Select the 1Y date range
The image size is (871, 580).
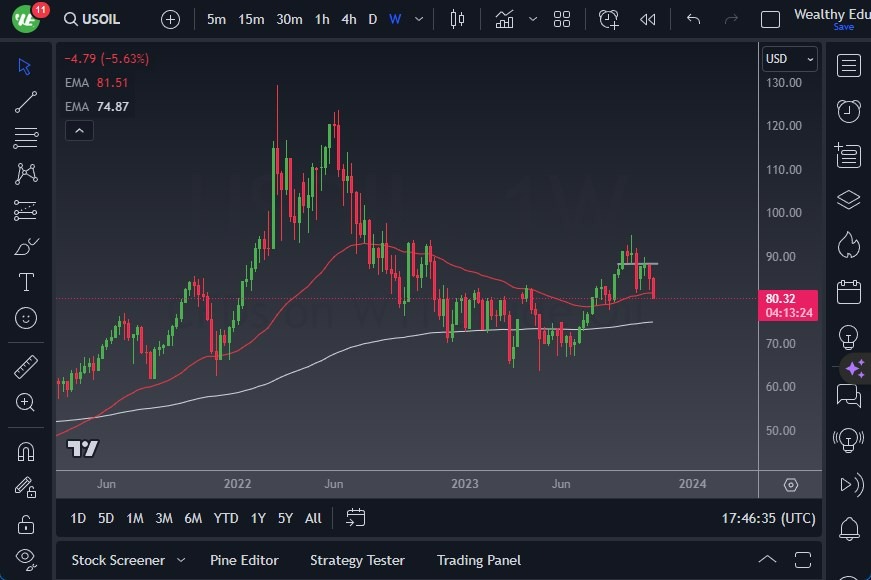click(258, 518)
